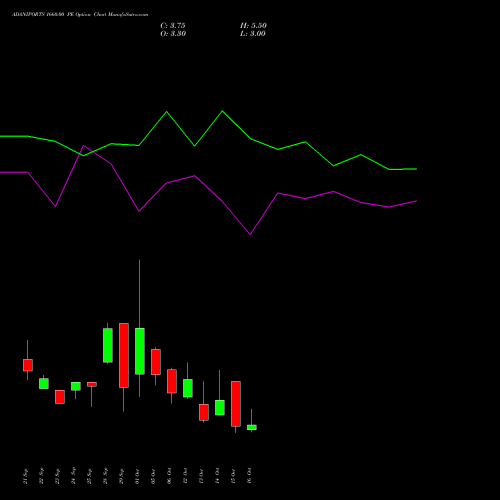Click the 22 Sep date label
The width and height of the screenshot is (500, 500).
(x=42, y=476)
